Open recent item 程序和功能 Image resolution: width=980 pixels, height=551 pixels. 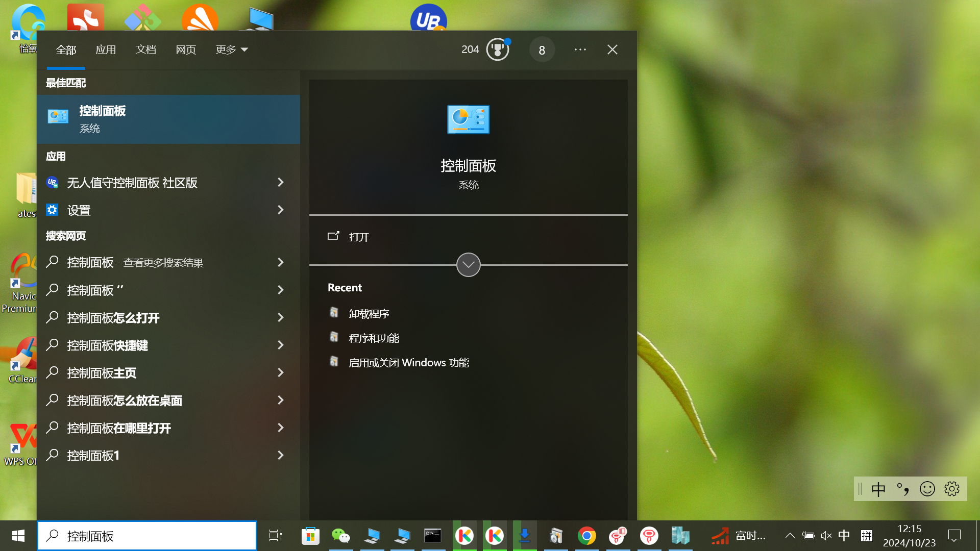(374, 338)
